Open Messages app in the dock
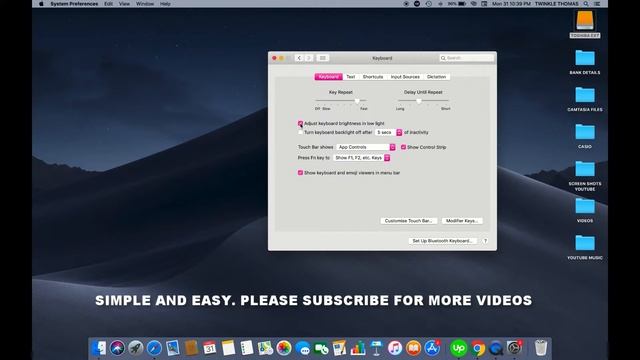The image size is (640, 360). (x=302, y=348)
